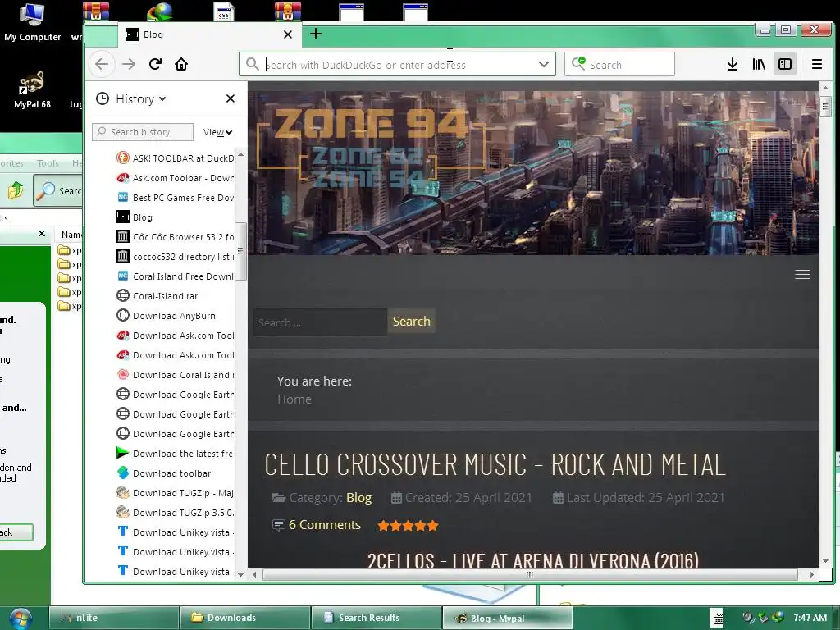Open Tools menu in background Explorer window
Viewport: 840px width, 630px height.
(48, 163)
